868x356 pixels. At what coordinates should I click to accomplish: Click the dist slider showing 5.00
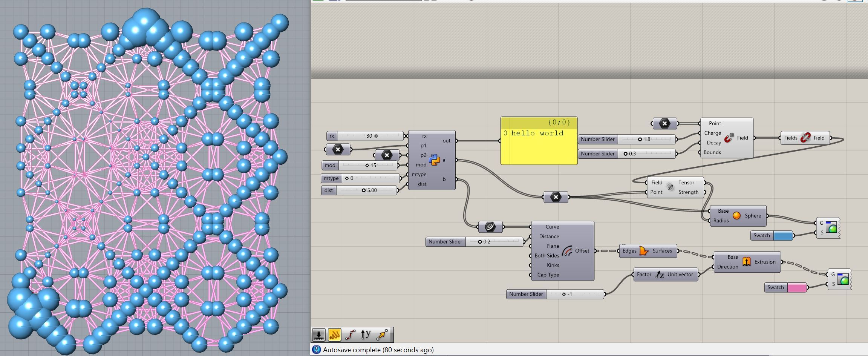pos(359,190)
